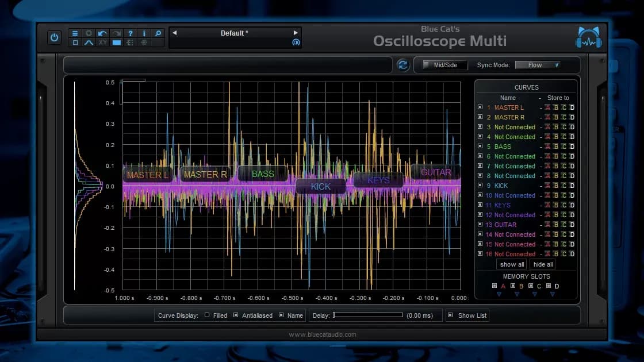Store GUITAR curve to slot B
The height and width of the screenshot is (362, 644).
point(555,225)
